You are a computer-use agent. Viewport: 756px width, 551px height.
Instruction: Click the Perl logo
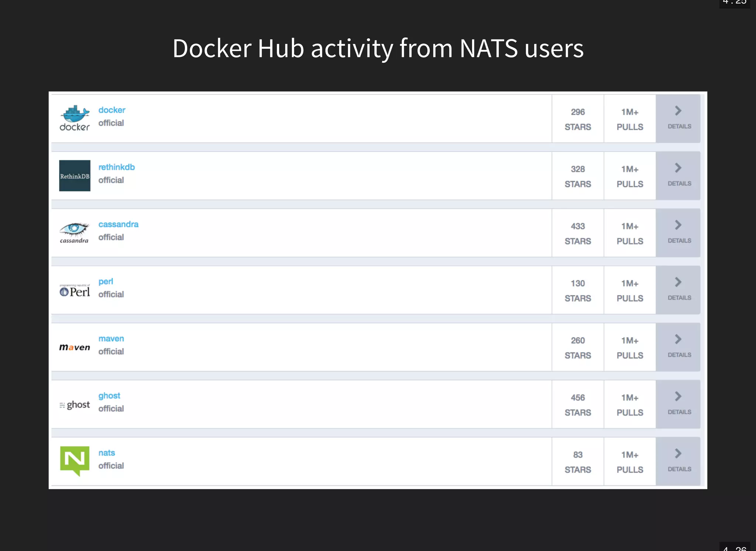[x=75, y=291]
